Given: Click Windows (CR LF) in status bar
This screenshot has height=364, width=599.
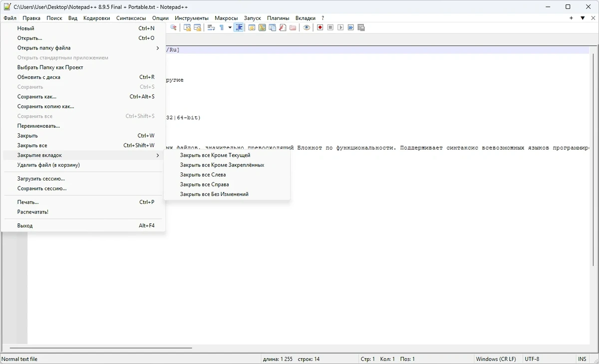Looking at the screenshot, I should point(497,359).
